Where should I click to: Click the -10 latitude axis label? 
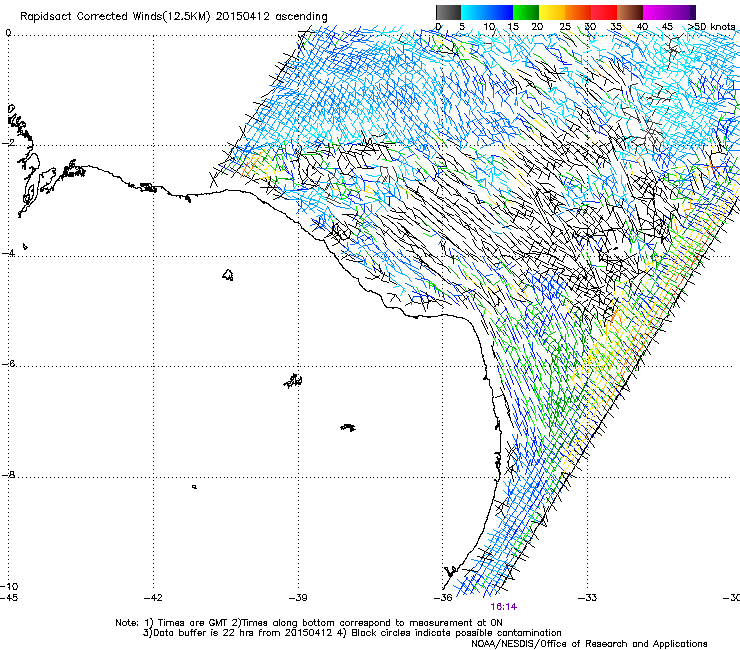(x=9, y=587)
